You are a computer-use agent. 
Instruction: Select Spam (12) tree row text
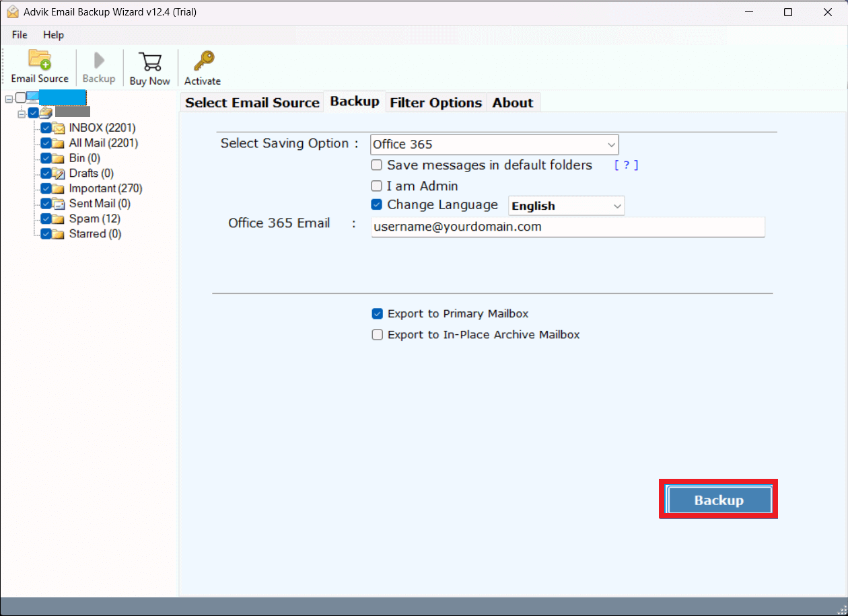(95, 219)
